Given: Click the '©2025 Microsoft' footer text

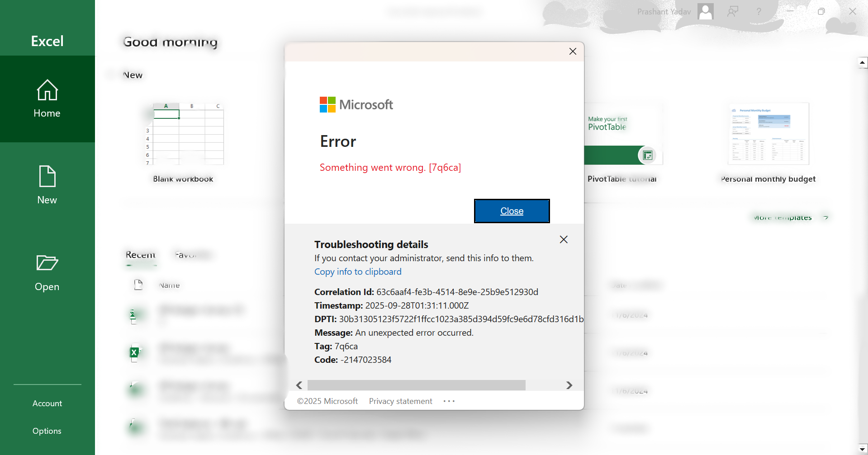Looking at the screenshot, I should (x=327, y=401).
